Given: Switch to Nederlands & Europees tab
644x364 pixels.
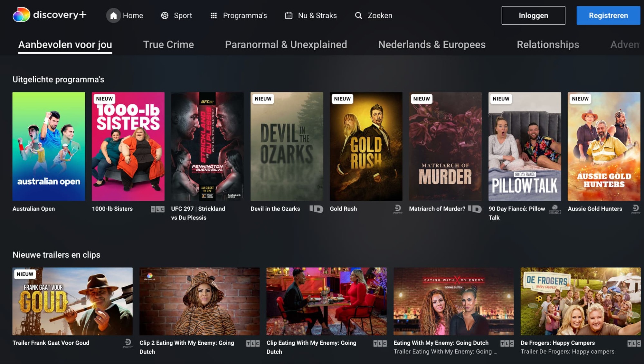Looking at the screenshot, I should tap(432, 44).
